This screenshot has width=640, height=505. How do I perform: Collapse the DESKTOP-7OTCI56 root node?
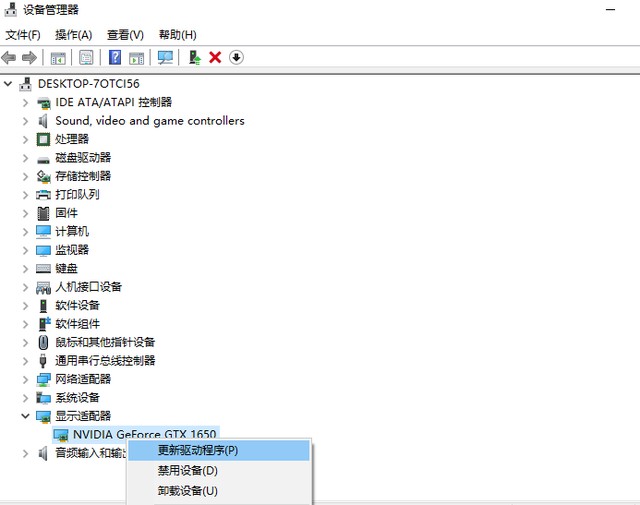pyautogui.click(x=9, y=84)
